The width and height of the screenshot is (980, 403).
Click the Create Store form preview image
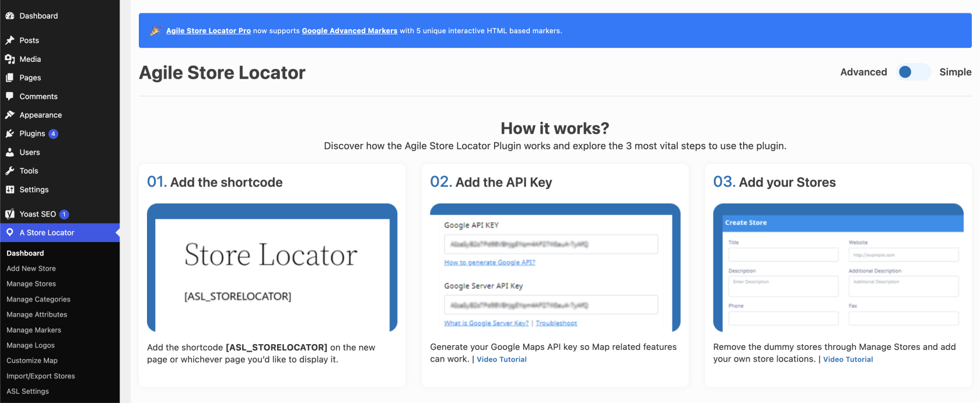coord(838,268)
